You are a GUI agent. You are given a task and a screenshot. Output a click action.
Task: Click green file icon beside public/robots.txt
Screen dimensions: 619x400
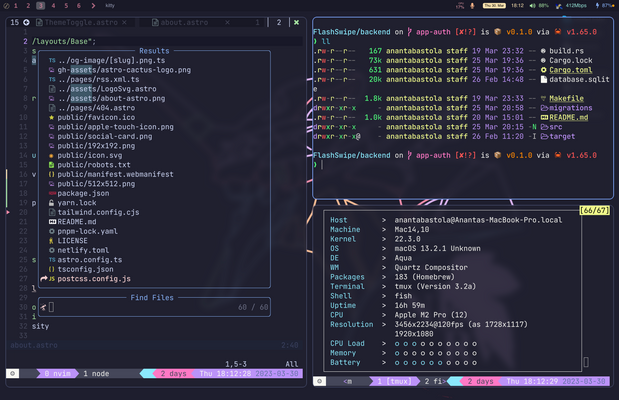pos(52,165)
